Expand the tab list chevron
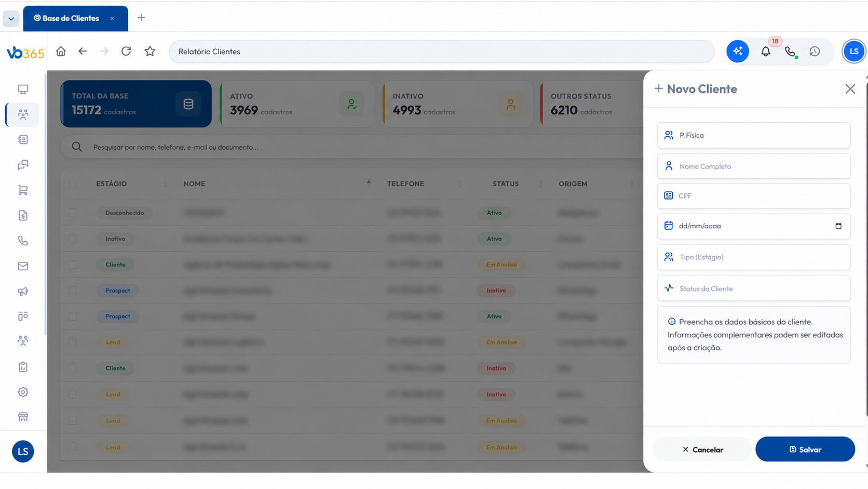 [11, 19]
